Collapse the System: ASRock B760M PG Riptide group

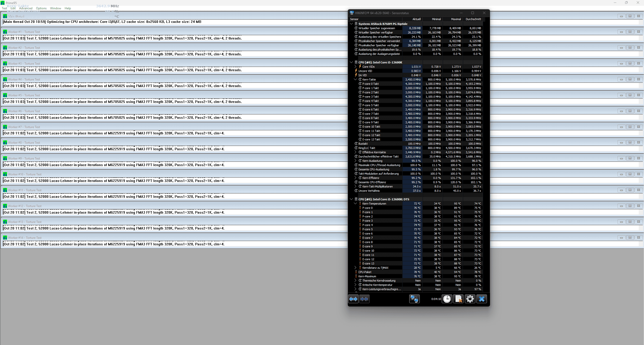[x=351, y=24]
